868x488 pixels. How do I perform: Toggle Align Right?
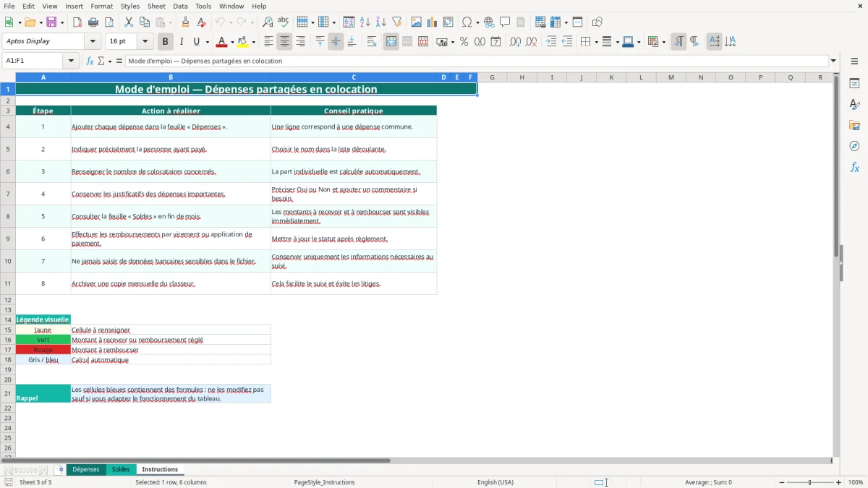(300, 41)
